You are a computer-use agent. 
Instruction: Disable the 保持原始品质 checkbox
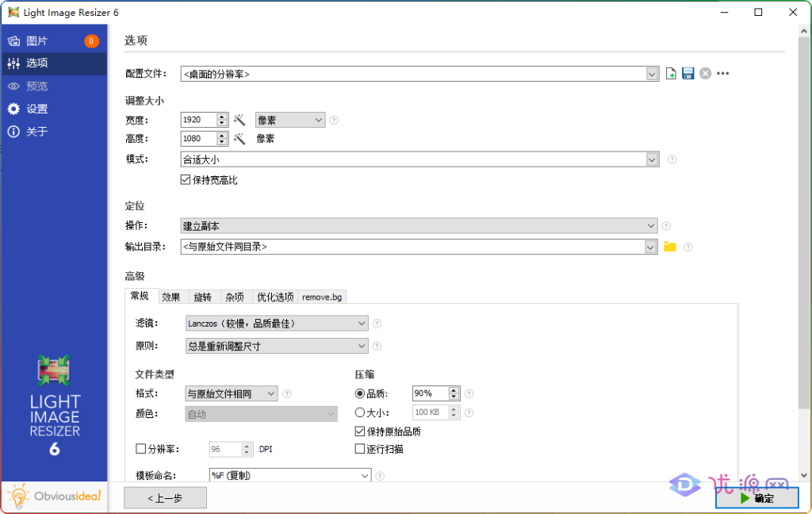click(x=360, y=432)
